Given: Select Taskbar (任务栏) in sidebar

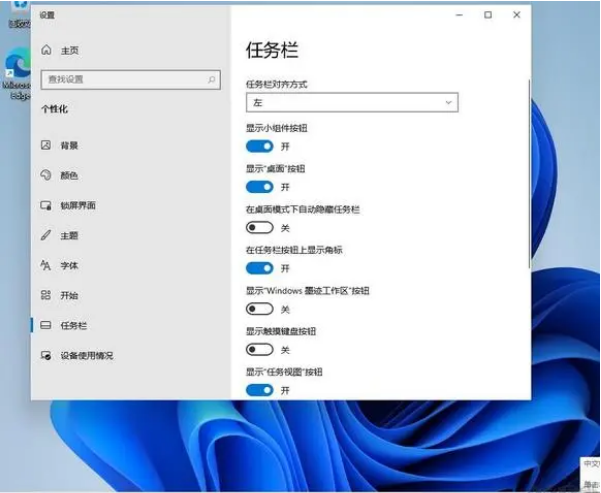Looking at the screenshot, I should tap(74, 325).
